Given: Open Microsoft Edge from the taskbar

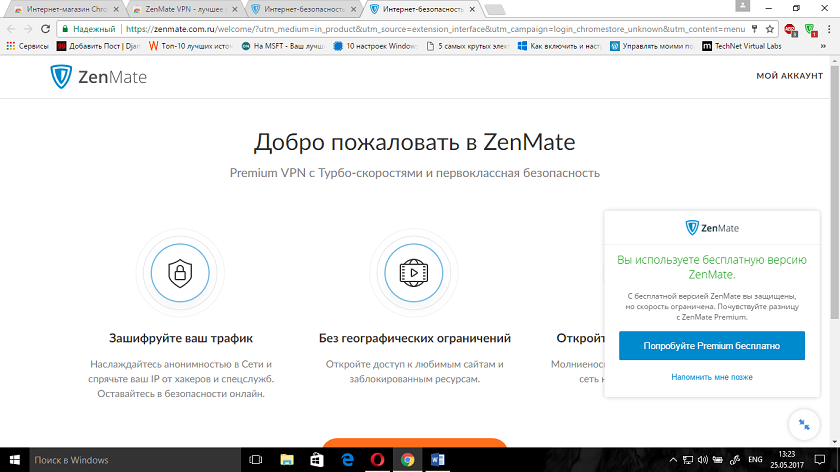Looking at the screenshot, I should [x=348, y=460].
